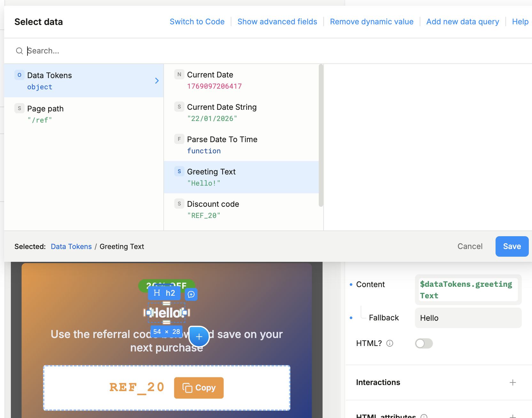Expand the HTML attributes section
Viewport: 532px width, 418px height.
[512, 416]
